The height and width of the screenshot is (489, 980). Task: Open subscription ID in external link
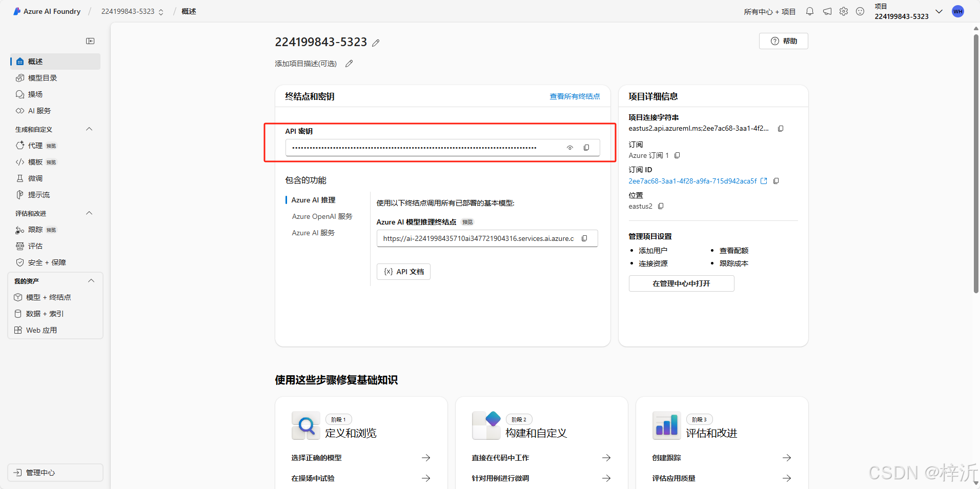pos(764,181)
